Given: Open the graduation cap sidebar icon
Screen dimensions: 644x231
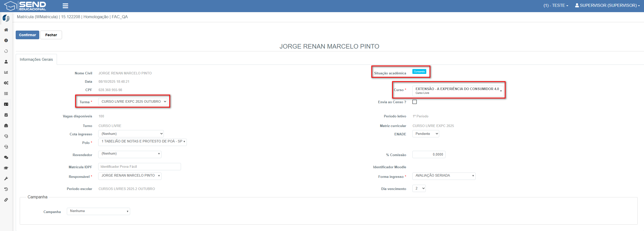Looking at the screenshot, I should [6, 168].
